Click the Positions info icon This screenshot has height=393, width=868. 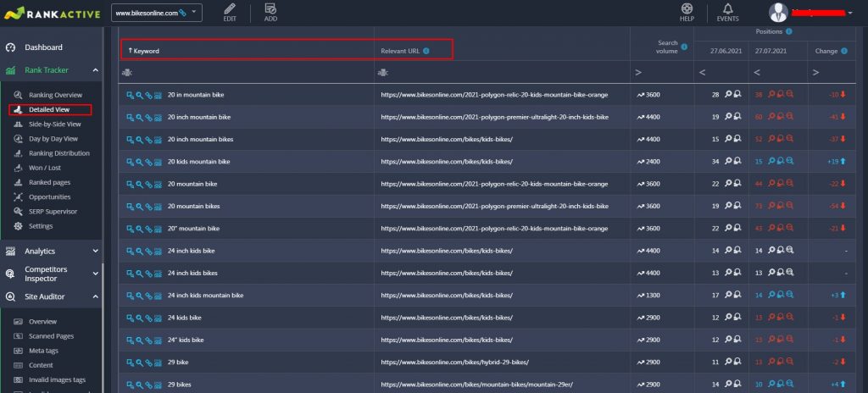(x=788, y=31)
